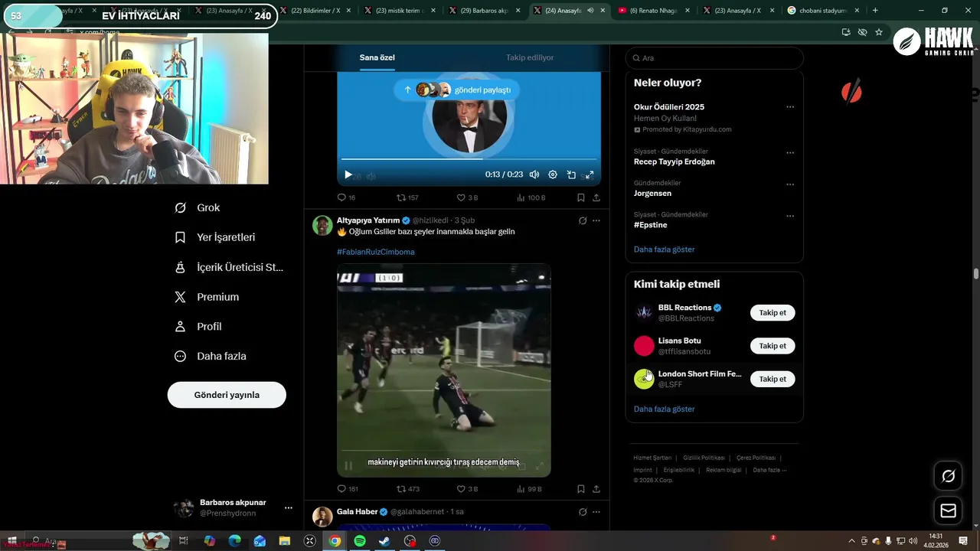The image size is (980, 551).
Task: View analytics showing 99 B views
Action: coord(529,489)
